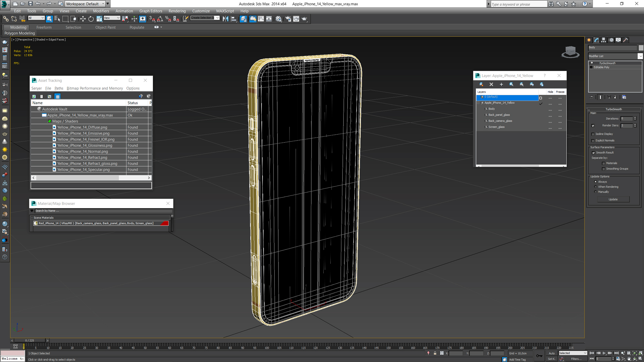Open the Material Editor icon
The height and width of the screenshot is (362, 644).
[278, 19]
